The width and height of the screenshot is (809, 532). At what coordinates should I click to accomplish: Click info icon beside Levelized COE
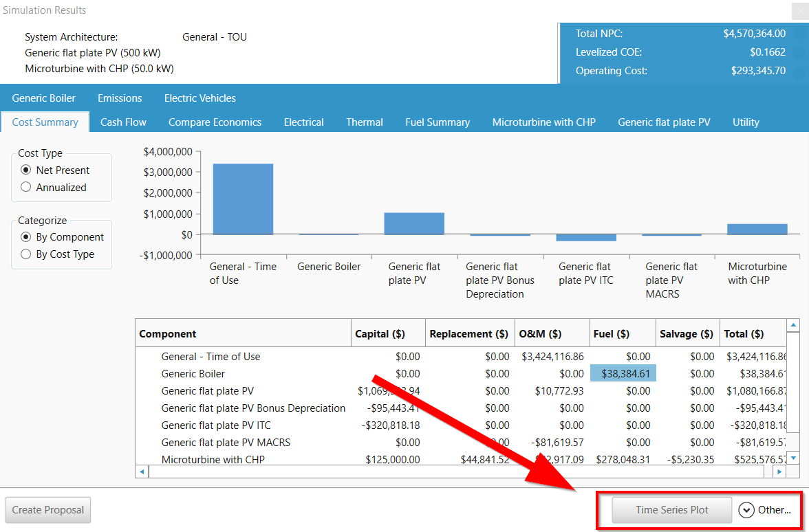(799, 52)
